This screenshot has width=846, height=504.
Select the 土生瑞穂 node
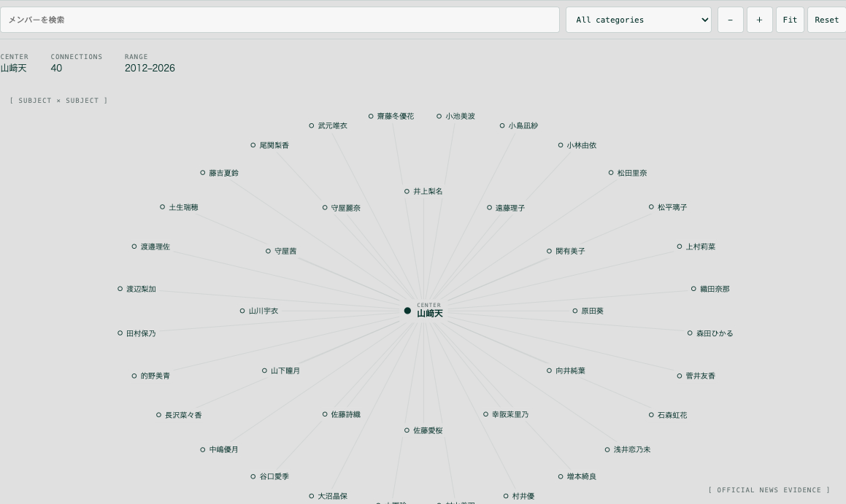pyautogui.click(x=179, y=207)
